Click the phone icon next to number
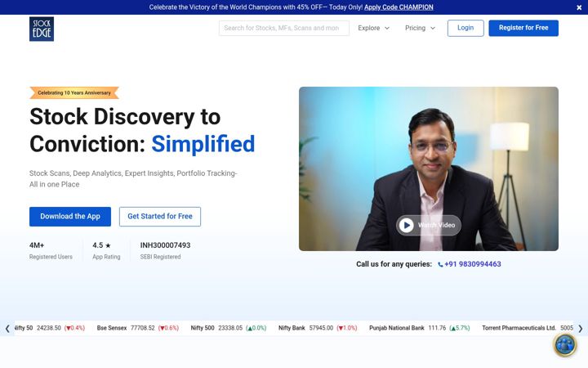 (440, 264)
